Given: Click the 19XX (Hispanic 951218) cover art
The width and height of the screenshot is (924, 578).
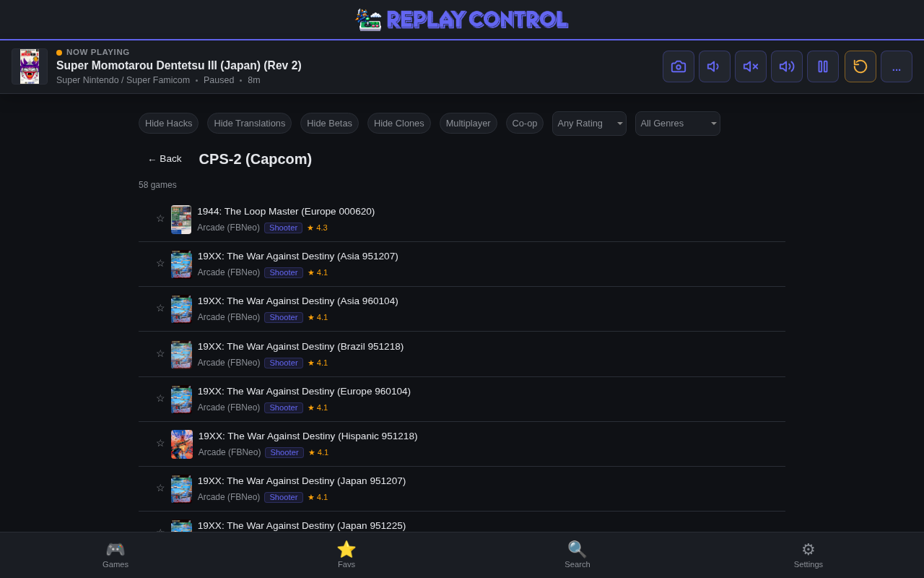Looking at the screenshot, I should [x=182, y=444].
